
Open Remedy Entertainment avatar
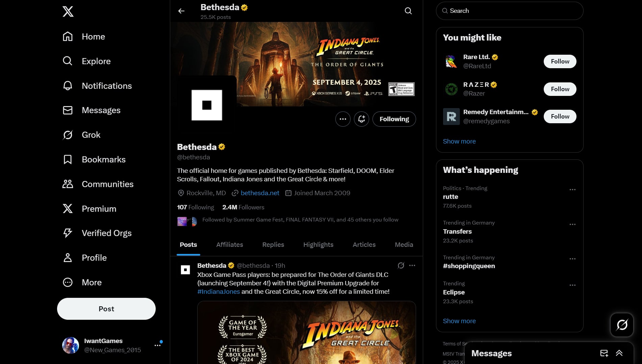tap(451, 116)
